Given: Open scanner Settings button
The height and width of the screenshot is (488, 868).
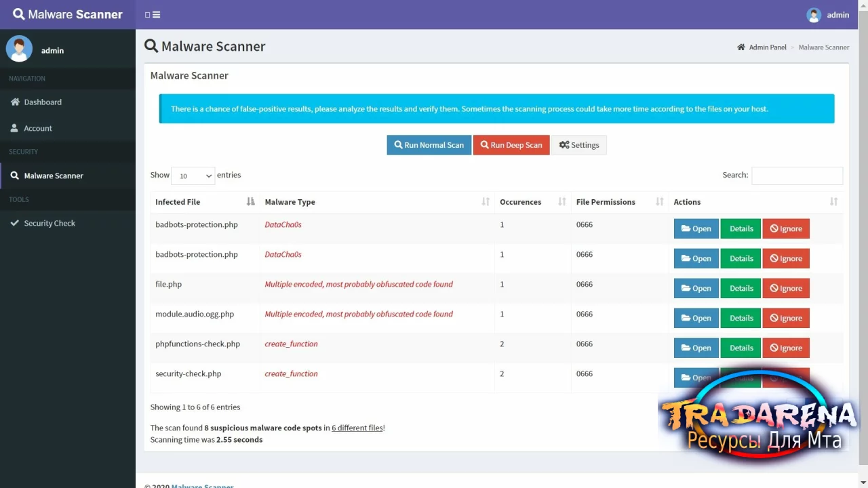Looking at the screenshot, I should (579, 145).
